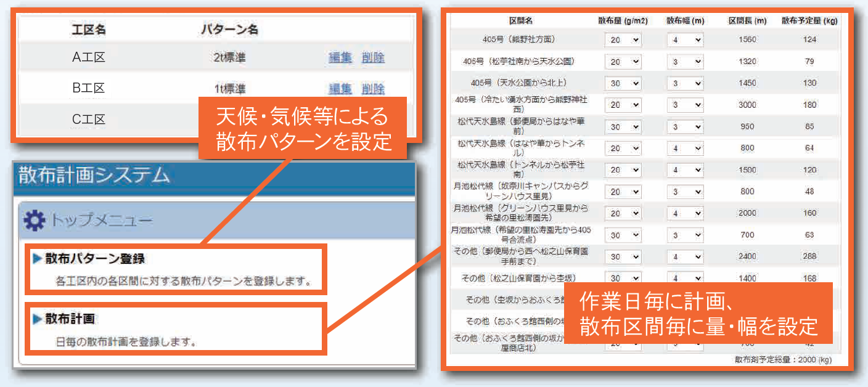Open 散布量 dropdown for 松代天水島線（トンネルから松芋社南）

pyautogui.click(x=623, y=170)
